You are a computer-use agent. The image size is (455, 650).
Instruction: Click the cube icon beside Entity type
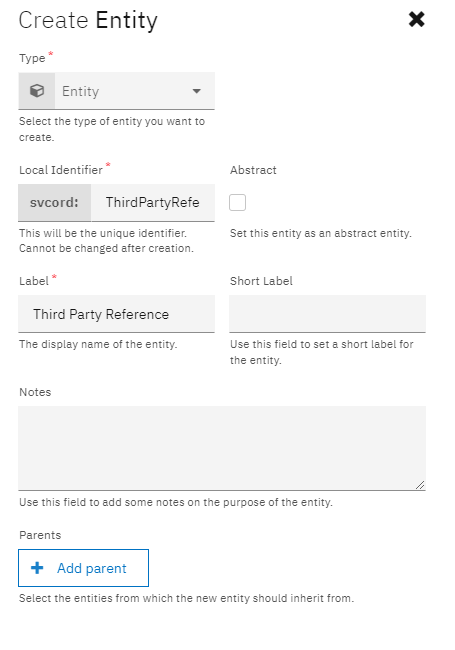pyautogui.click(x=37, y=91)
